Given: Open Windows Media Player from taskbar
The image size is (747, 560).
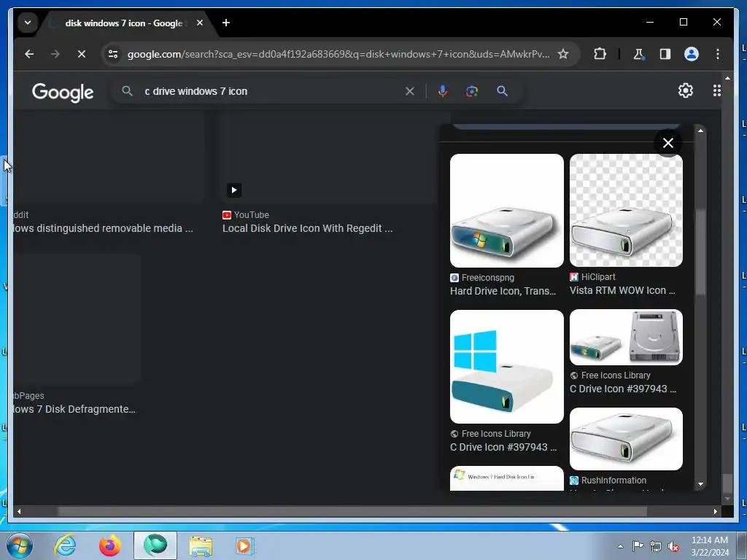Looking at the screenshot, I should pos(245,545).
